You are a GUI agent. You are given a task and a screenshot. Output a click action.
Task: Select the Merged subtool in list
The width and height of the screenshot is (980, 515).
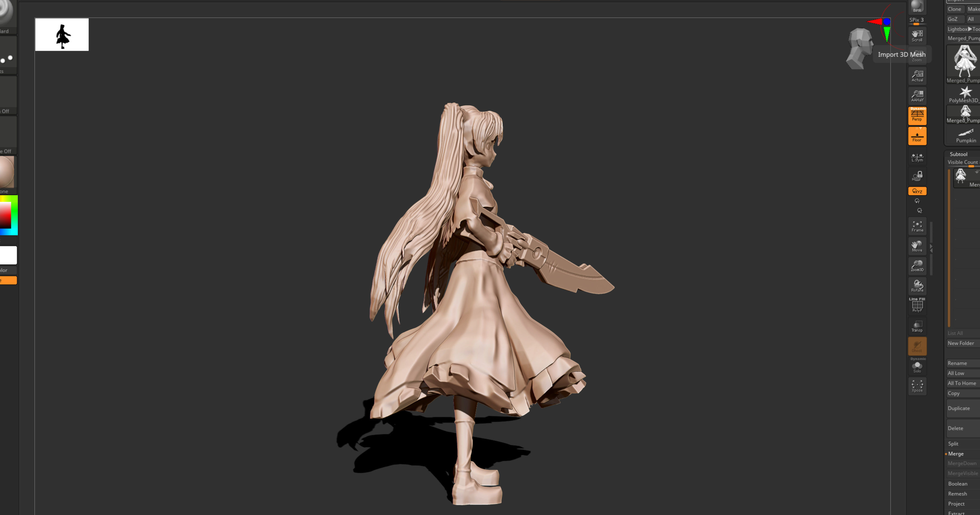tap(967, 178)
